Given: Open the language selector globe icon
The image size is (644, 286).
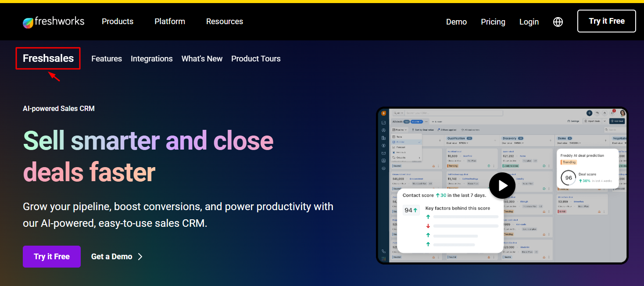Looking at the screenshot, I should click(x=558, y=21).
